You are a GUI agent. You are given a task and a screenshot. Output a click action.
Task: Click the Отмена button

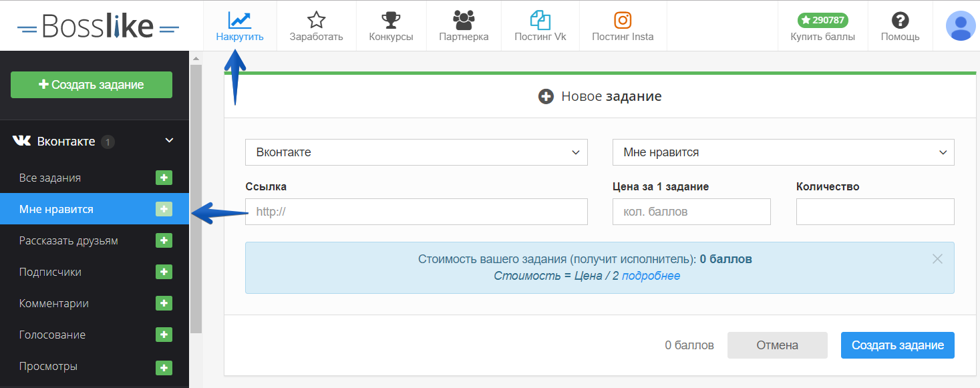[777, 345]
